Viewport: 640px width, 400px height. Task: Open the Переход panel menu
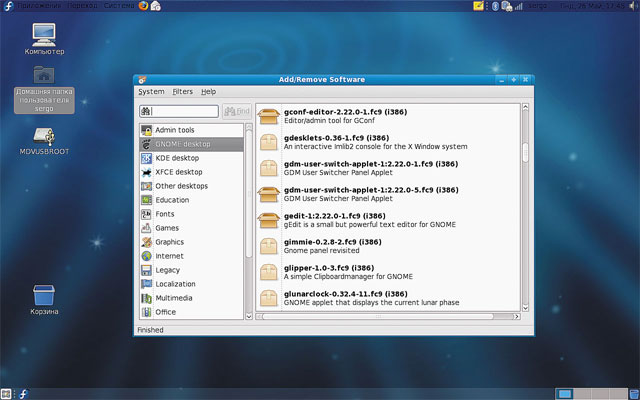coord(82,6)
